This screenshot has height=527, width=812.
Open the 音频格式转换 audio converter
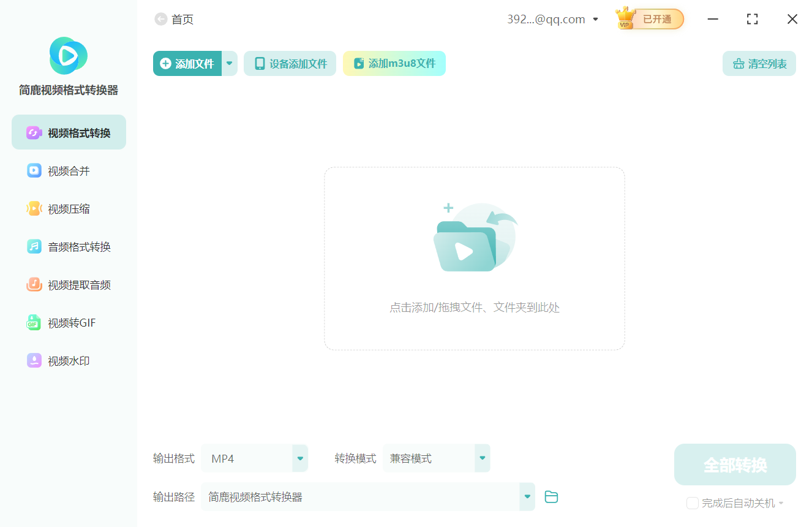(69, 246)
